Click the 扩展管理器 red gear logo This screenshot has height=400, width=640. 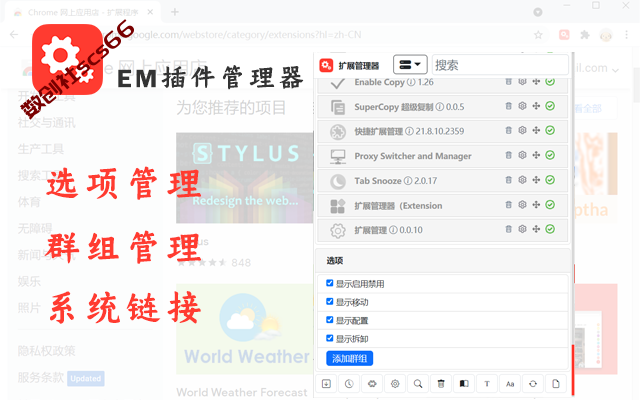click(326, 65)
